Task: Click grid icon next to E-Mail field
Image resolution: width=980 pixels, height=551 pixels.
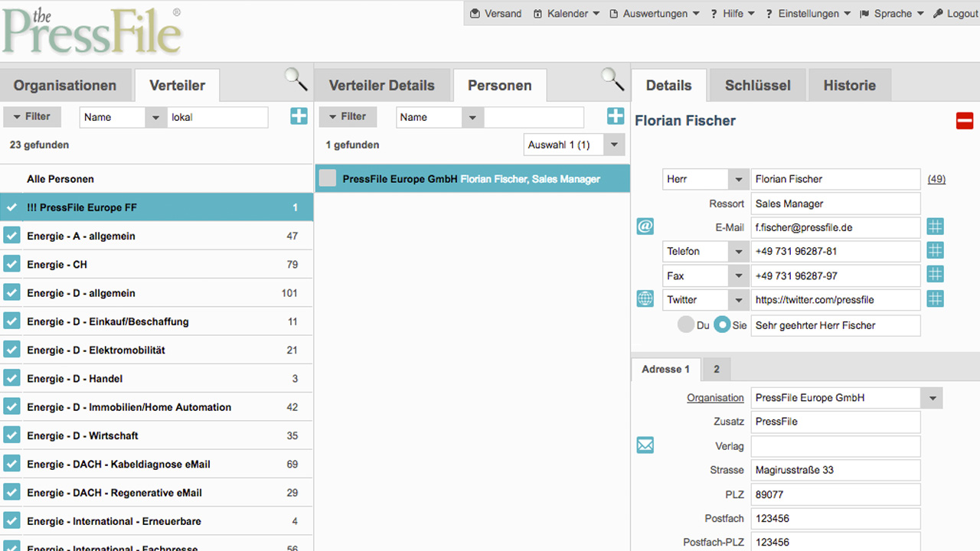Action: pyautogui.click(x=935, y=227)
